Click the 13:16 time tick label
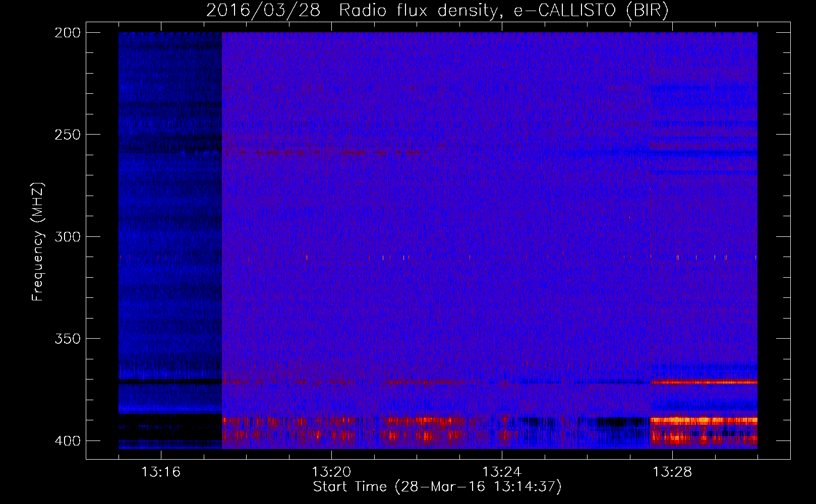The image size is (816, 504). (x=161, y=472)
